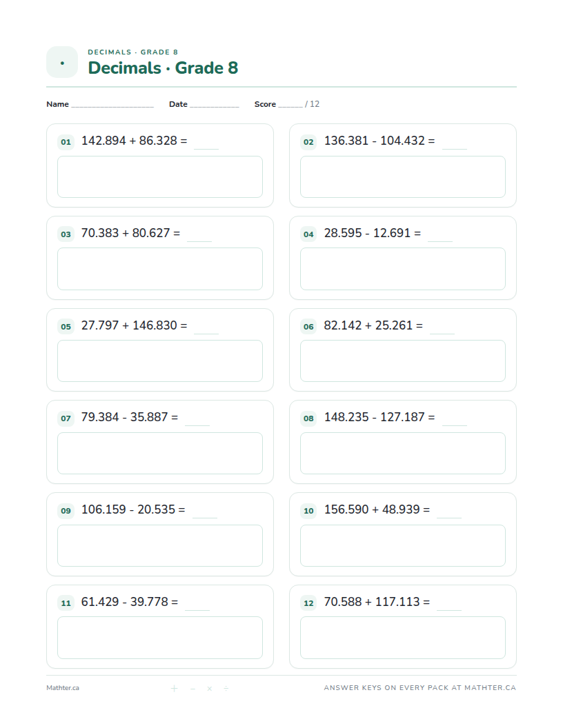
Task: Click the answer blank after 156.590 + 48.939
Action: pyautogui.click(x=449, y=517)
